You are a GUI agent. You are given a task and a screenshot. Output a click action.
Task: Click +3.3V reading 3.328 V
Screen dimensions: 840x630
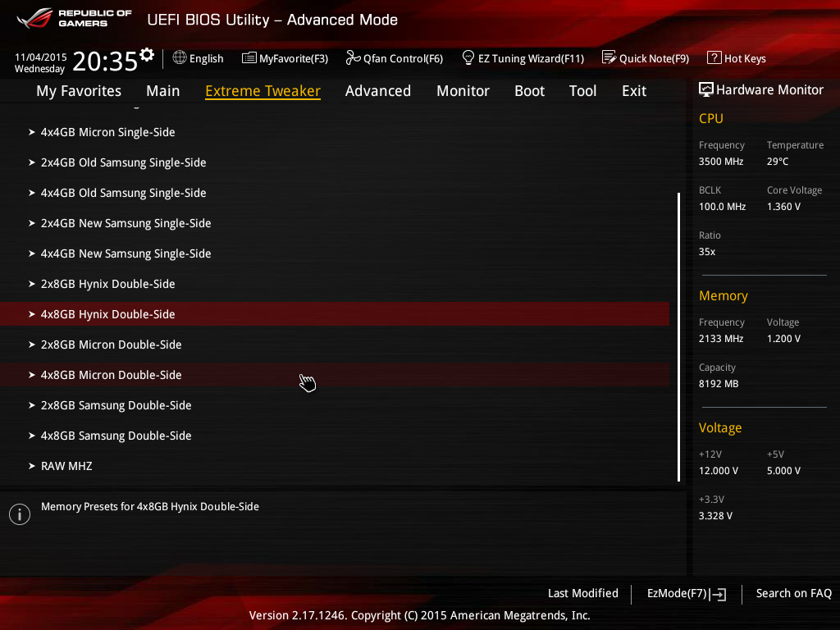[x=715, y=516]
